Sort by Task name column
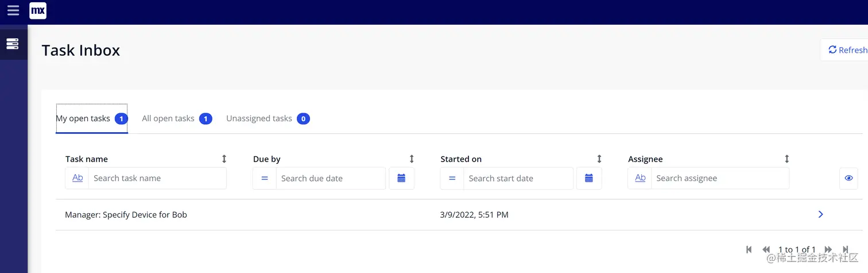The image size is (868, 273). [224, 159]
